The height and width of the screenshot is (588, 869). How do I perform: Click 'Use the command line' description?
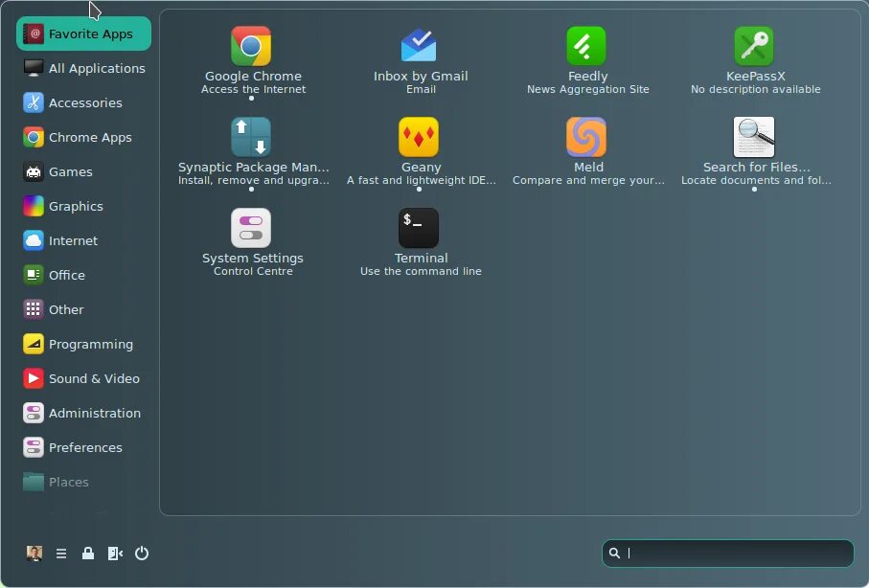[x=421, y=271]
